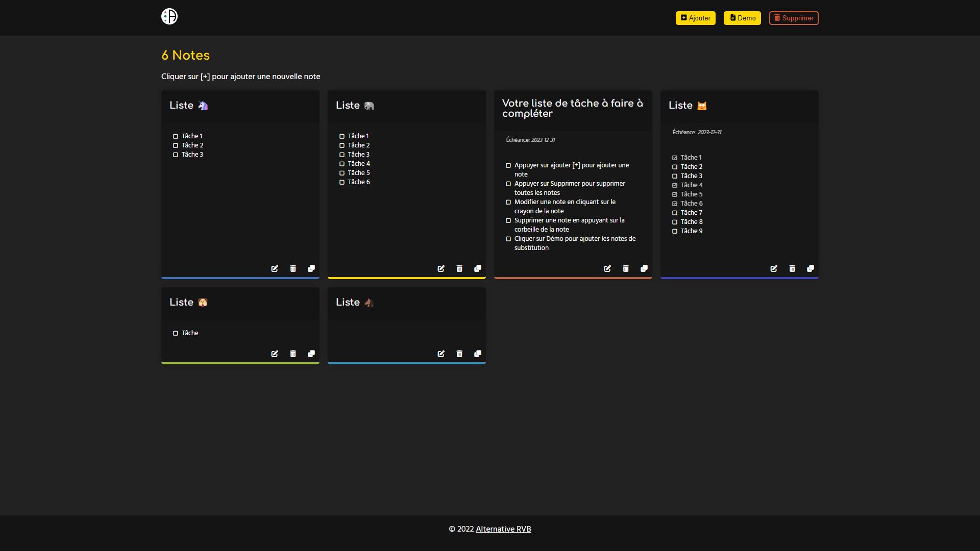980x551 pixels.
Task: Duplicate the dog Liste note
Action: [x=311, y=354]
